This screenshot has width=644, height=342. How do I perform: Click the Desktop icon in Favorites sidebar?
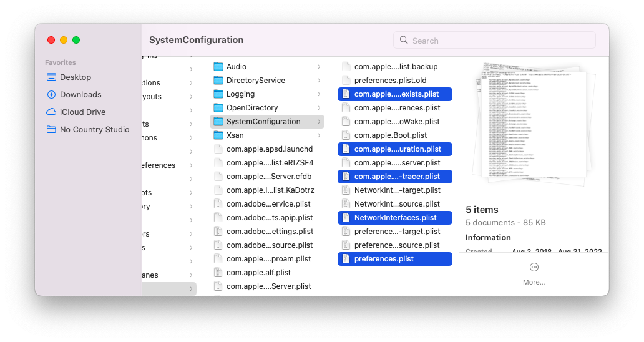51,77
